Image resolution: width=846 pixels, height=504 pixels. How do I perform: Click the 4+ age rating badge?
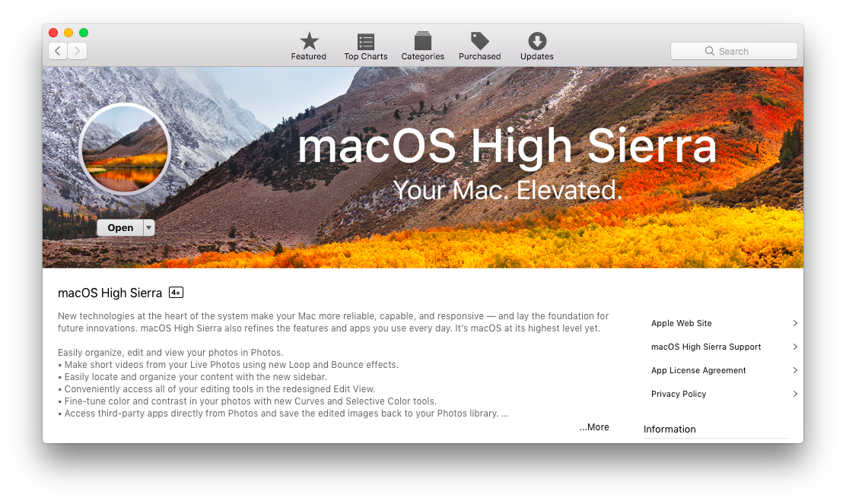point(176,293)
